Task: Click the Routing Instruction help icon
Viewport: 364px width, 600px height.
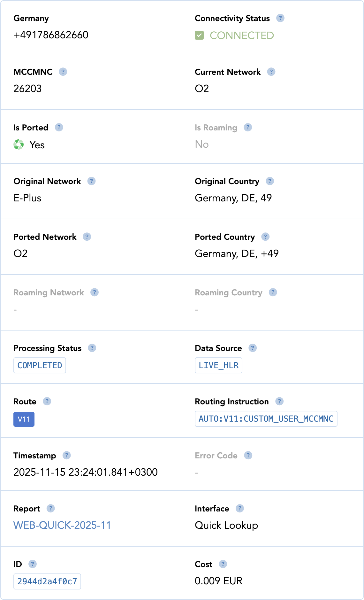Action: pos(279,401)
